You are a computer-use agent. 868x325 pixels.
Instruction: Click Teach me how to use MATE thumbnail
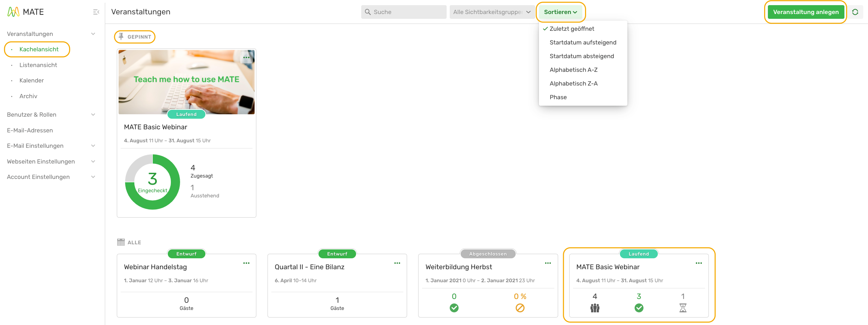click(187, 82)
